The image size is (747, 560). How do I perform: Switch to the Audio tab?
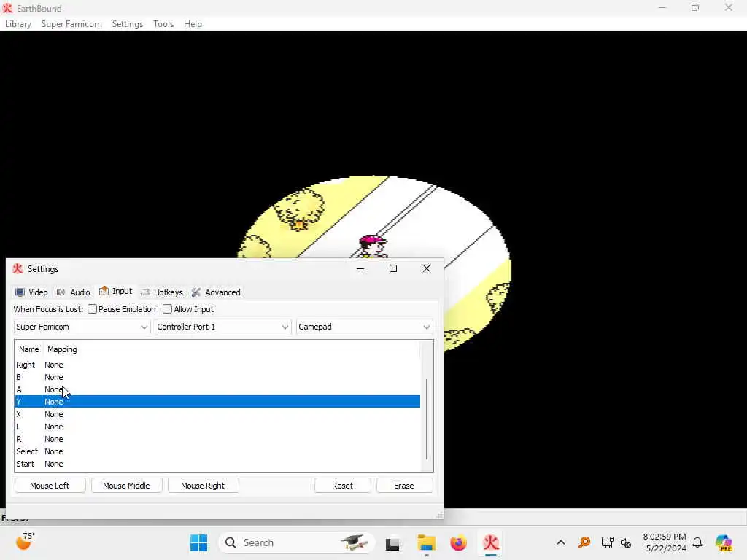point(74,292)
